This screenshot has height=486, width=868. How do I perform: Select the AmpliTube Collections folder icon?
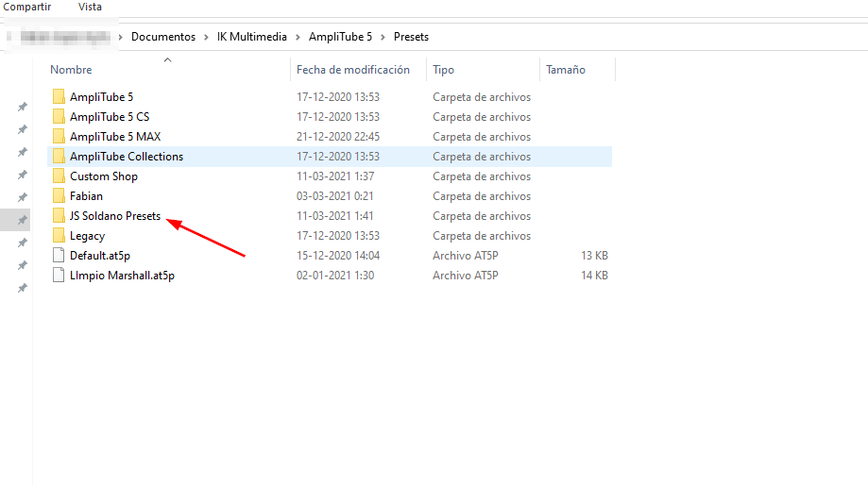pyautogui.click(x=59, y=157)
